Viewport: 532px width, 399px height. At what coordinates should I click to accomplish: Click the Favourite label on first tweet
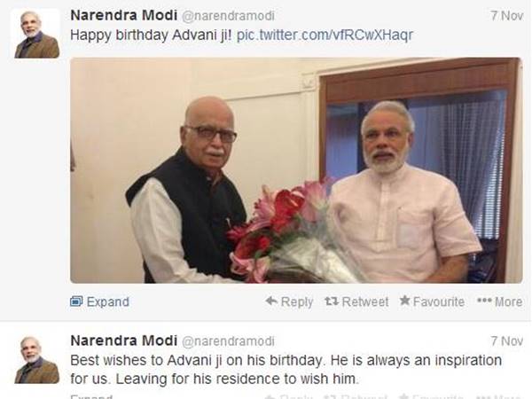(x=439, y=301)
